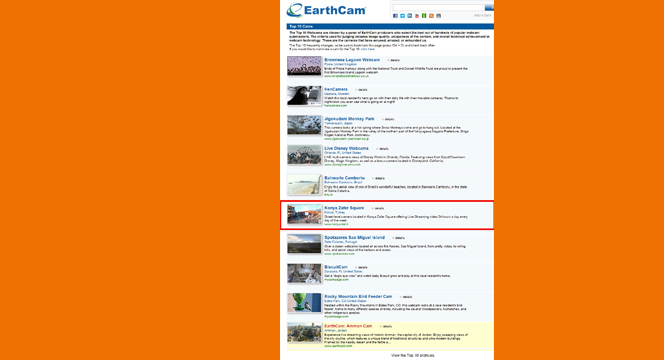
Task: Click the gray icon after RSS
Action: coord(438,16)
